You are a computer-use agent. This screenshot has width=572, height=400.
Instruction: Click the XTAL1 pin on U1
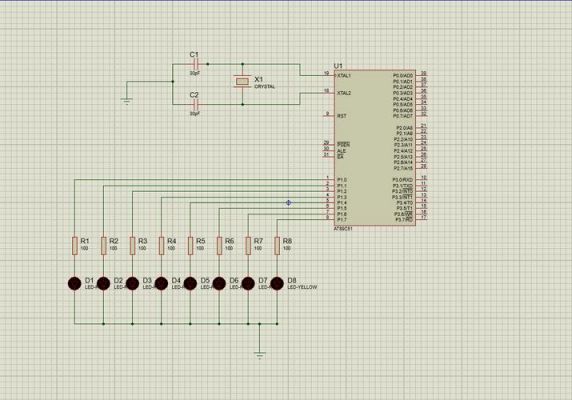tap(330, 75)
